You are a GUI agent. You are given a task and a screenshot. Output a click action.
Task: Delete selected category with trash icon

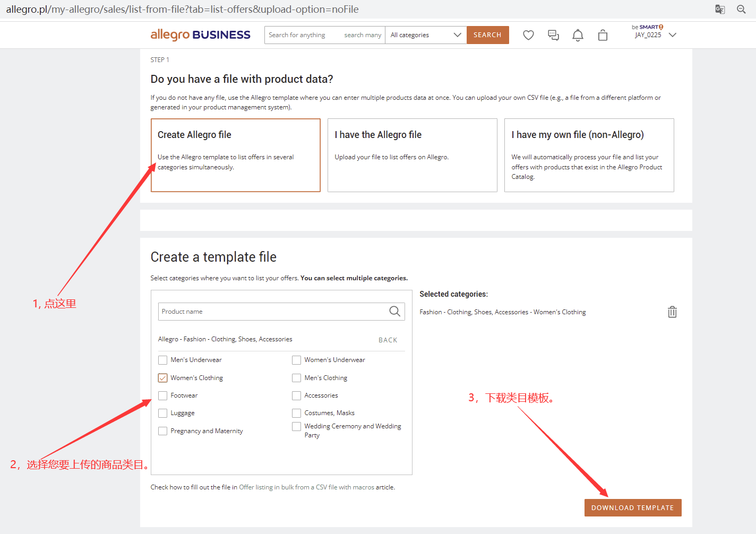[672, 312]
